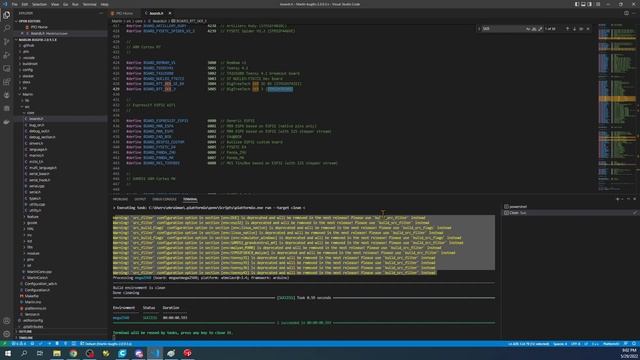
Task: Select the powershell terminal entry
Action: click(518, 207)
